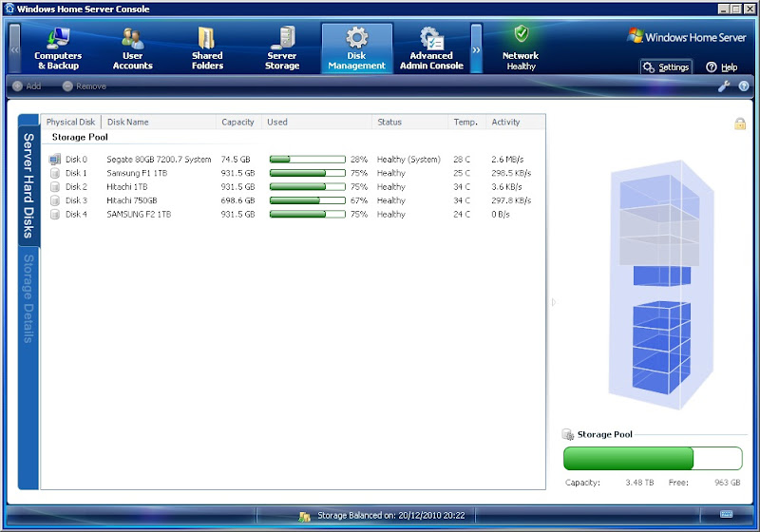Select the Disk Management tab
This screenshot has height=532, width=760.
pos(357,48)
